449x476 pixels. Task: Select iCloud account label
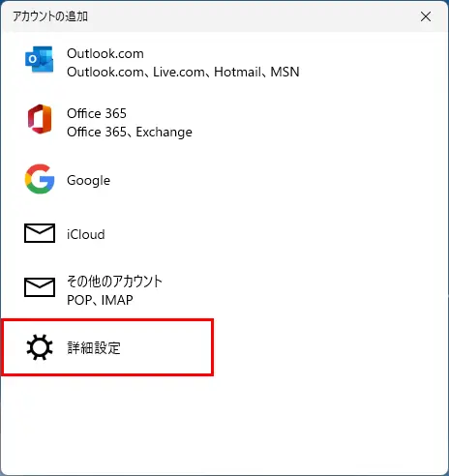click(86, 234)
